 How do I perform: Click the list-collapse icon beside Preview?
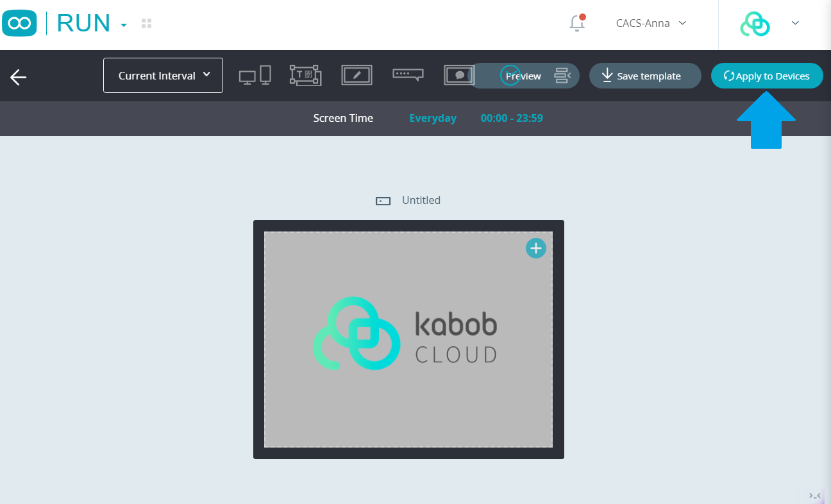(x=562, y=76)
